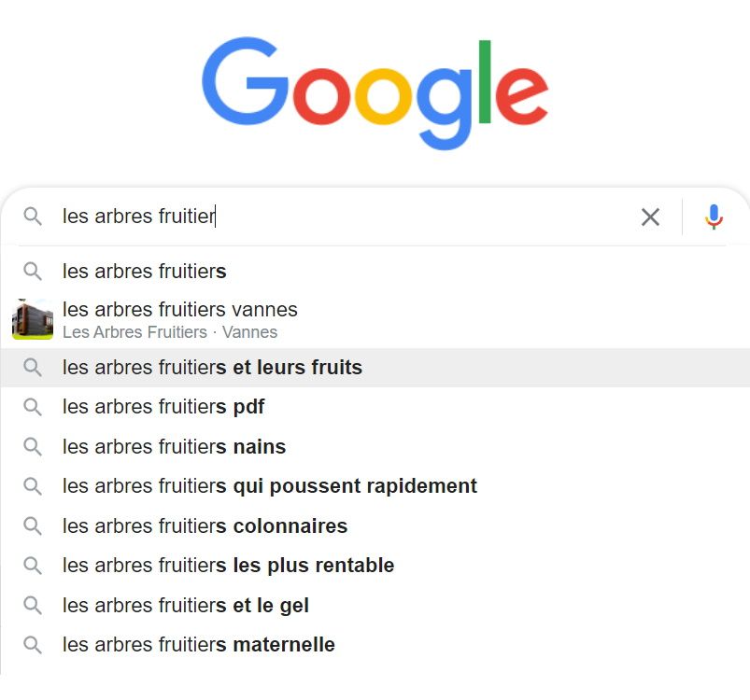Select the suggestion 'les arbres fruitiers nains'
Viewport: 750px width, 700px height.
point(174,446)
